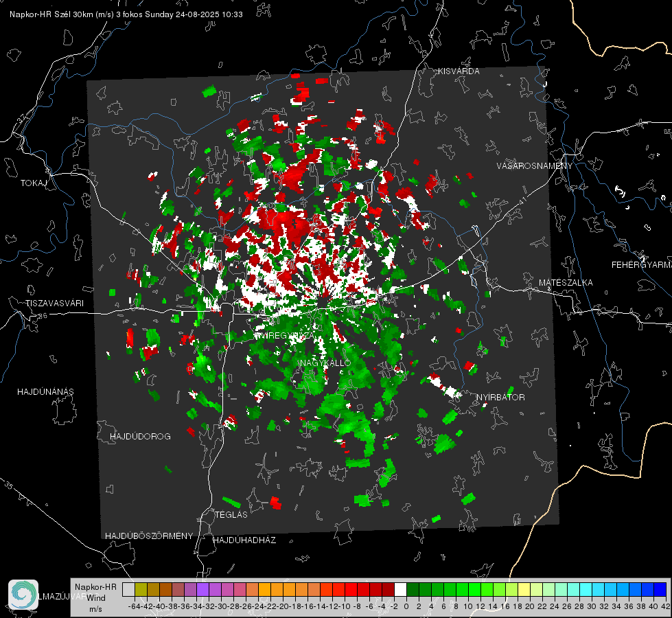The height and width of the screenshot is (618, 672).
Task: Click the swirl logo icon in the corner
Action: click(23, 595)
